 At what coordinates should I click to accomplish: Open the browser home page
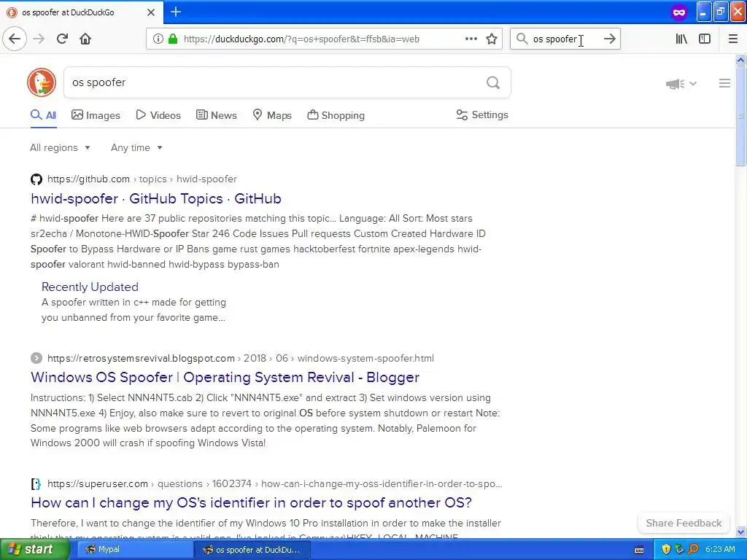tap(85, 39)
